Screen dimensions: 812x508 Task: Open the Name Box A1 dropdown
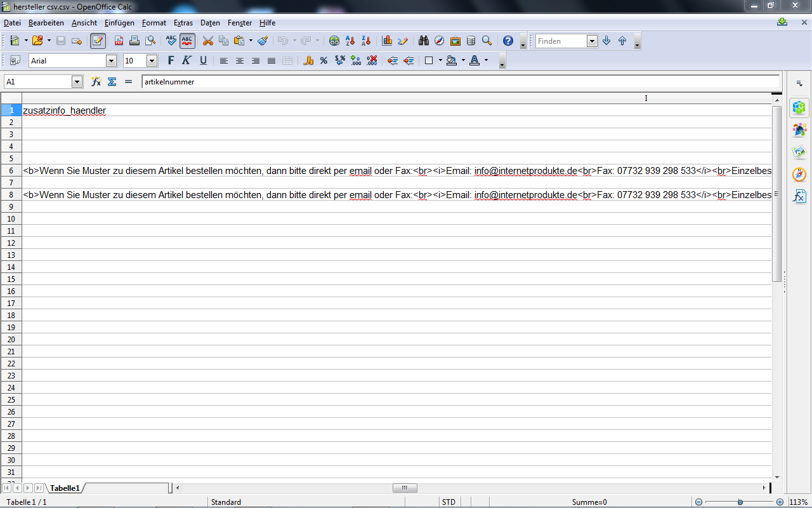(x=77, y=82)
